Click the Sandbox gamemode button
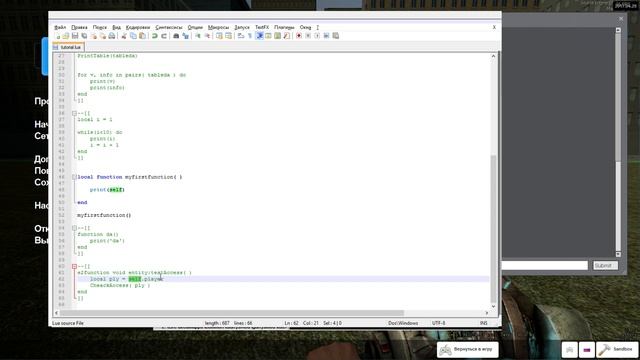 (x=617, y=350)
